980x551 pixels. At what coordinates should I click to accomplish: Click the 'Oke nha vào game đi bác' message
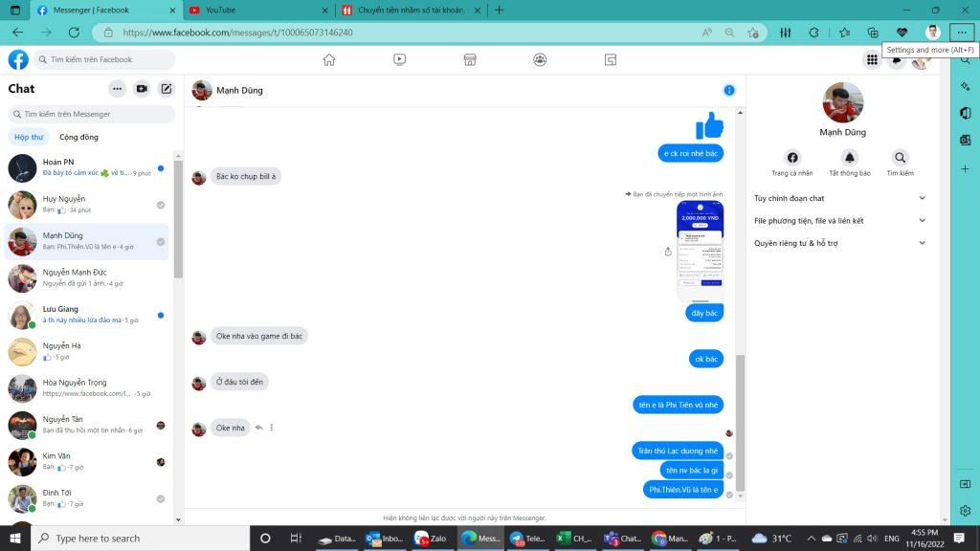[x=258, y=336]
